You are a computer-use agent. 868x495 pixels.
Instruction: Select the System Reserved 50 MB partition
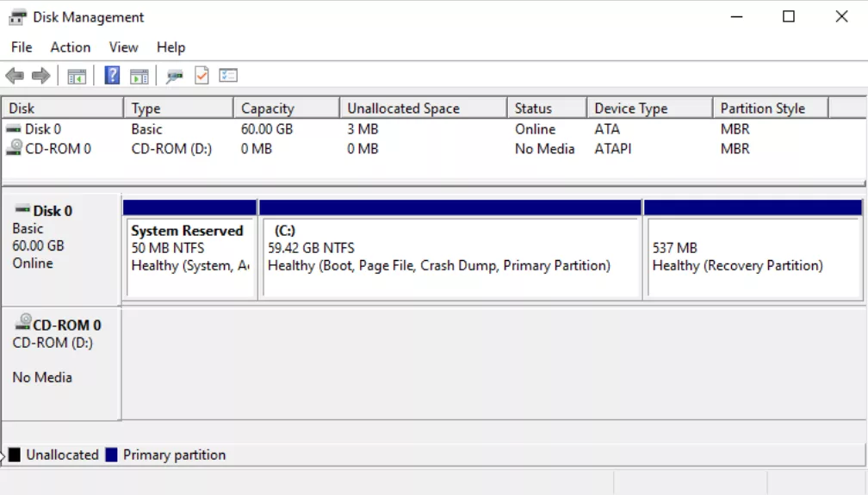189,251
